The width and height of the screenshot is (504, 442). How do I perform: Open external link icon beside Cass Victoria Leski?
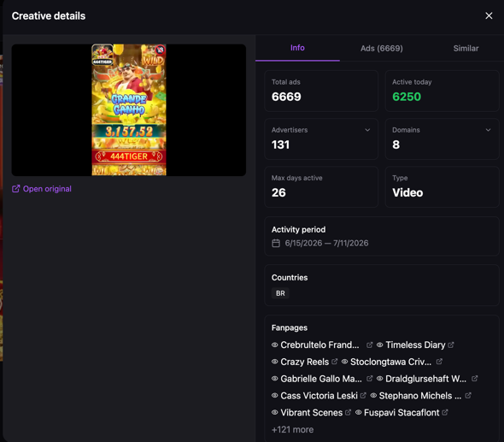[363, 395]
